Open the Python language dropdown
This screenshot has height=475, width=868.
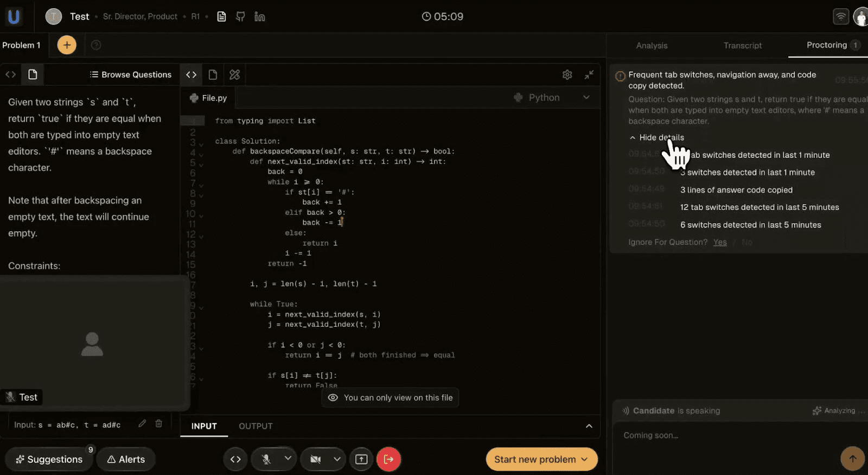coord(552,98)
